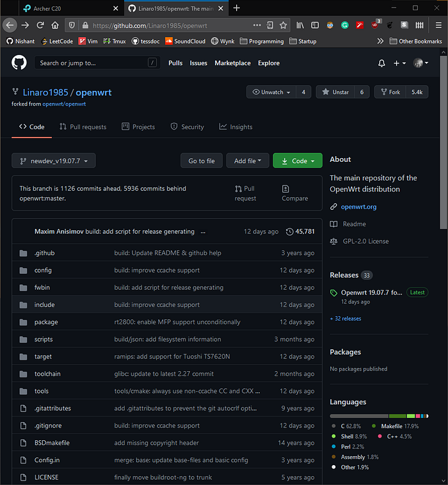Open the Startup bookmarks folder
The image size is (448, 485).
point(303,41)
